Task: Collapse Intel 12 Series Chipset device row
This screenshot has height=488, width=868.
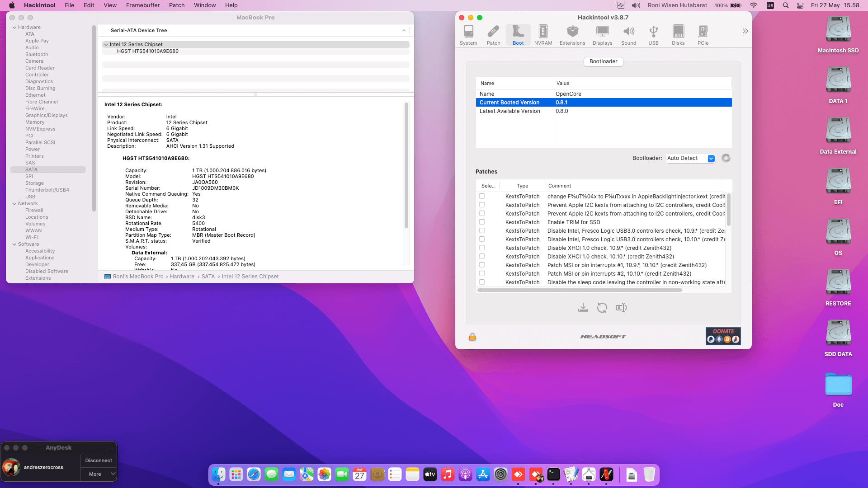Action: pyautogui.click(x=106, y=45)
